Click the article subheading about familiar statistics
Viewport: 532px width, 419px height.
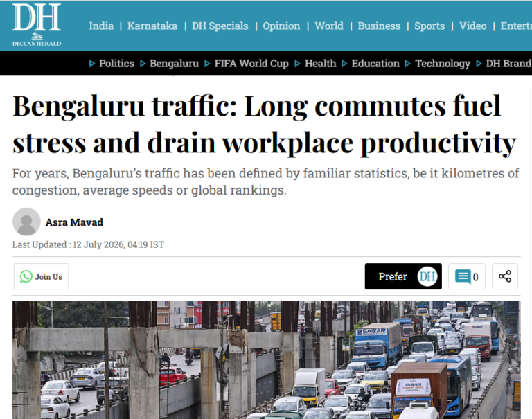coord(266,182)
